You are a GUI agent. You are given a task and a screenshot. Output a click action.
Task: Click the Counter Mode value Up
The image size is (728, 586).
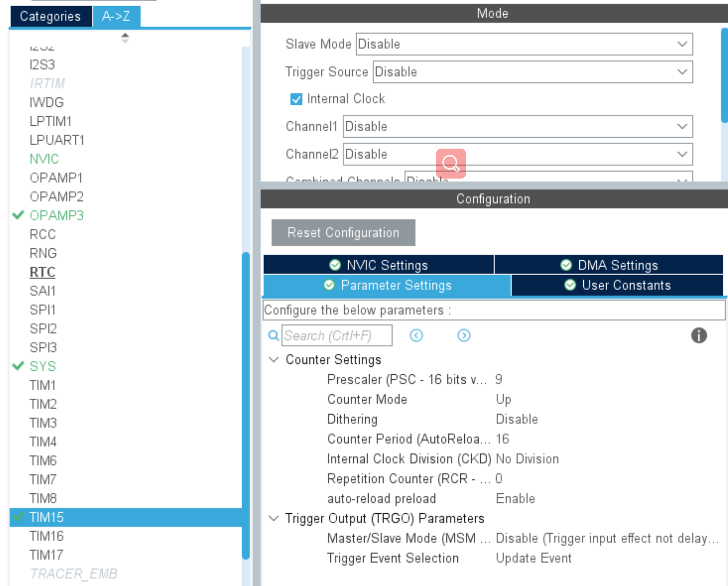503,399
